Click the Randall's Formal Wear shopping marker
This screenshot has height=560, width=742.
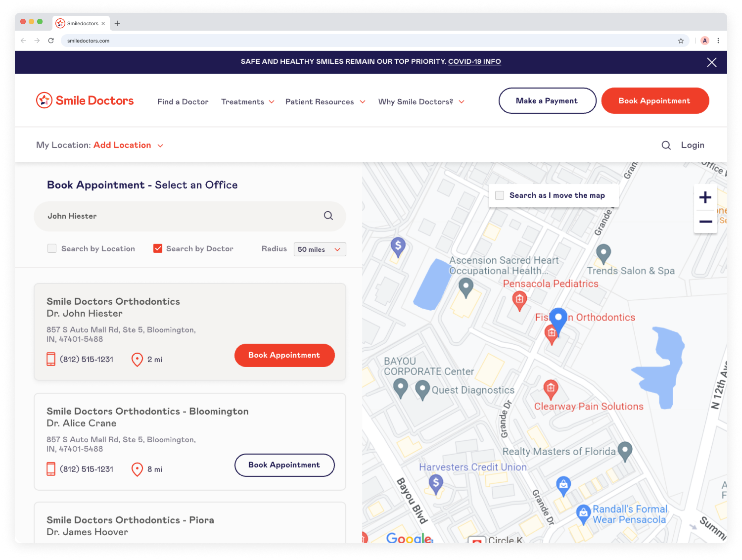pyautogui.click(x=584, y=514)
